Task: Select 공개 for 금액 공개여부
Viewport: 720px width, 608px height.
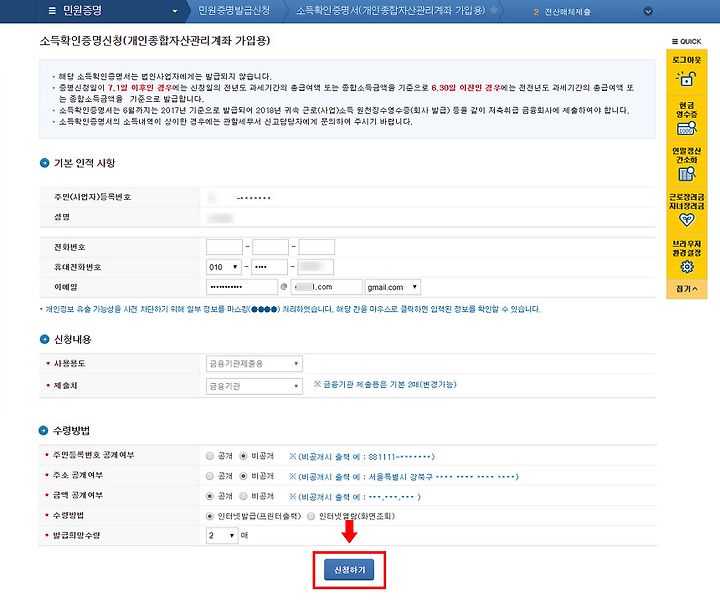Action: tap(210, 496)
